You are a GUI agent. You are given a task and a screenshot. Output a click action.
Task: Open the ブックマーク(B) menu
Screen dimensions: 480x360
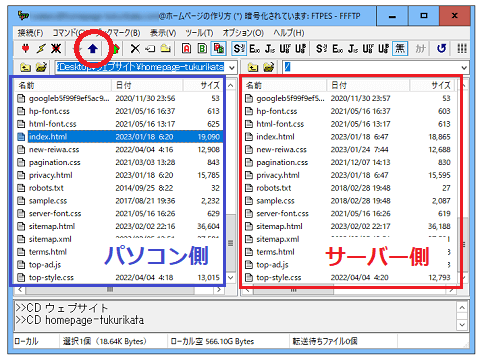[x=118, y=33]
